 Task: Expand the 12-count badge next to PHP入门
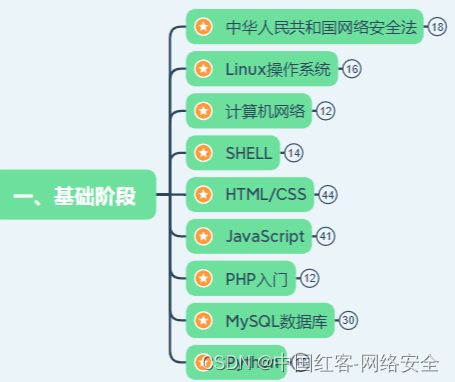[310, 278]
